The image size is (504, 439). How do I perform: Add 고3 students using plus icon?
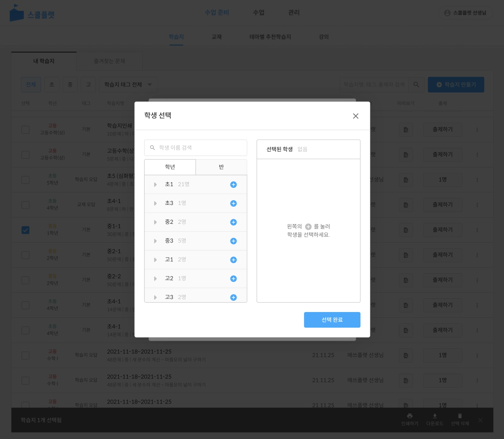pyautogui.click(x=233, y=297)
